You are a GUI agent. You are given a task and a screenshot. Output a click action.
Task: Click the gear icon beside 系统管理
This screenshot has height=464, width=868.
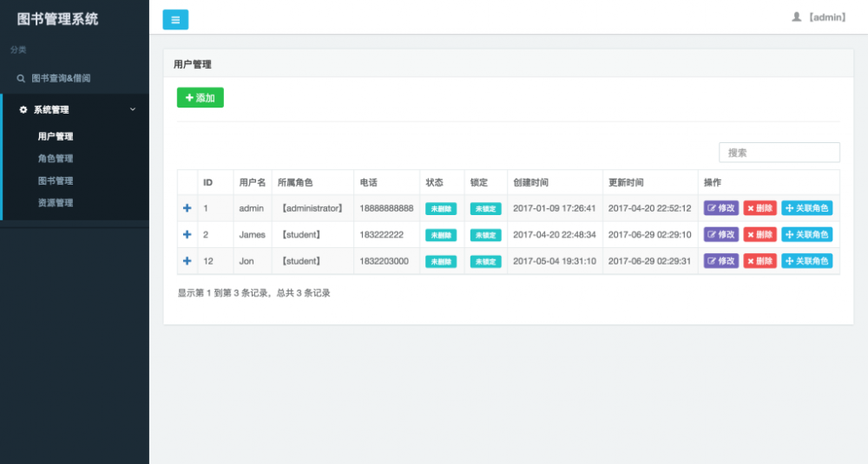point(23,109)
